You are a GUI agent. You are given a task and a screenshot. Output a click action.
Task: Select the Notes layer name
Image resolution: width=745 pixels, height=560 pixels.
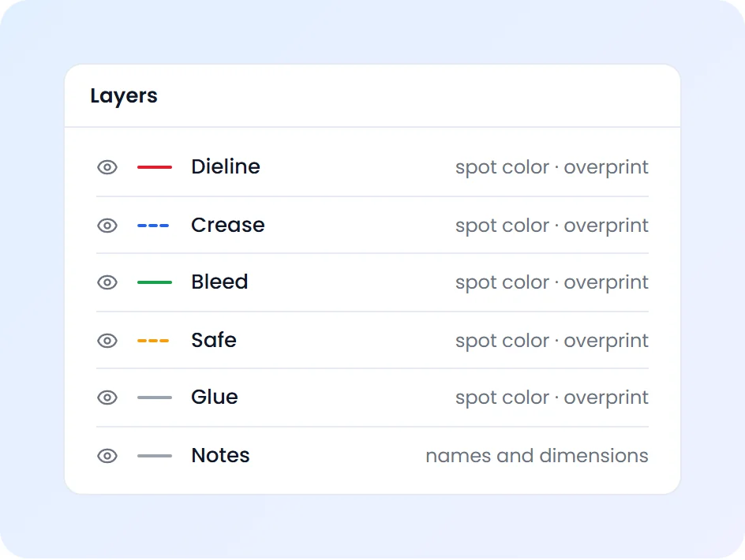[220, 455]
